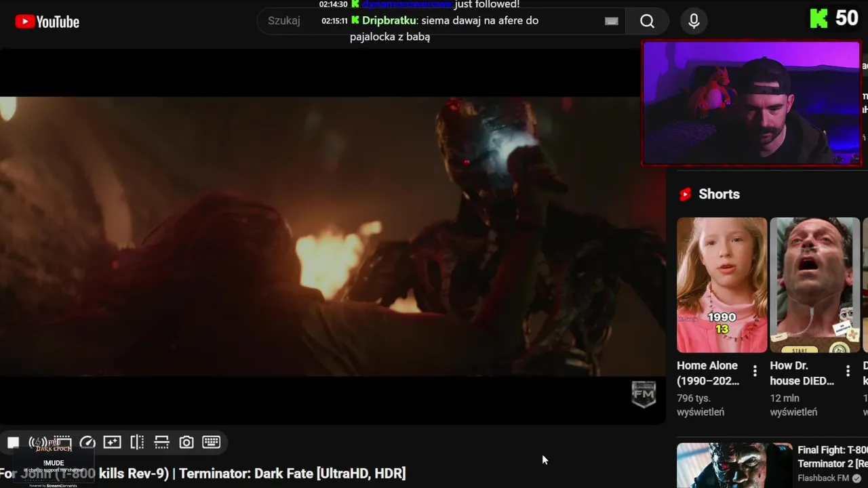Click the white square icon in enhancer toolbar
This screenshot has height=488, width=868.
coord(13,443)
